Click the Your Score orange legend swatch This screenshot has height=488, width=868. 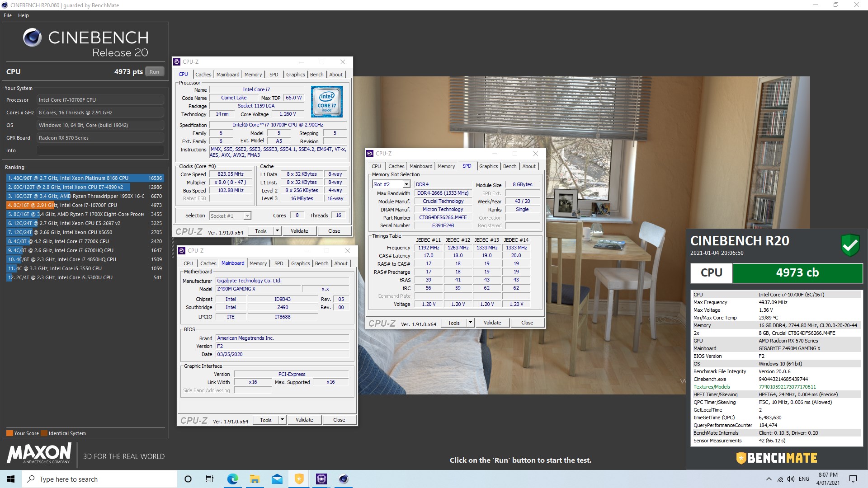[9, 433]
